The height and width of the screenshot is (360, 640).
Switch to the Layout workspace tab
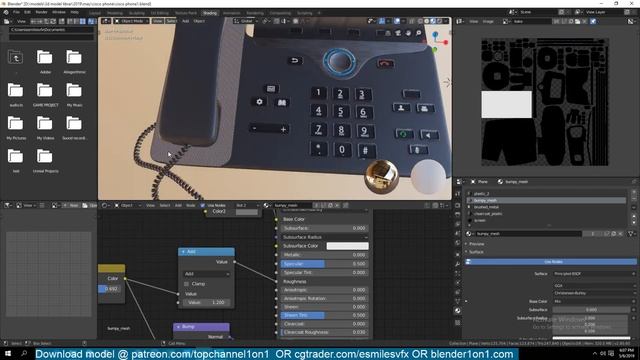(x=95, y=13)
